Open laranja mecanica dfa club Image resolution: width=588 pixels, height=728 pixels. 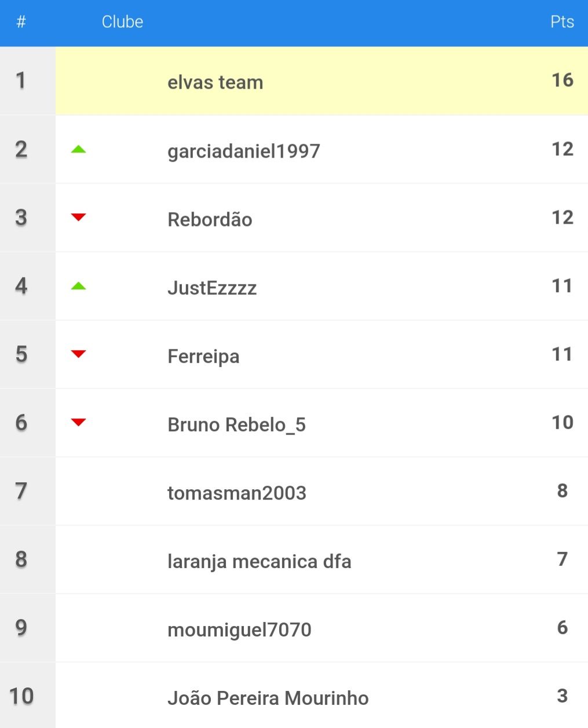tap(259, 562)
